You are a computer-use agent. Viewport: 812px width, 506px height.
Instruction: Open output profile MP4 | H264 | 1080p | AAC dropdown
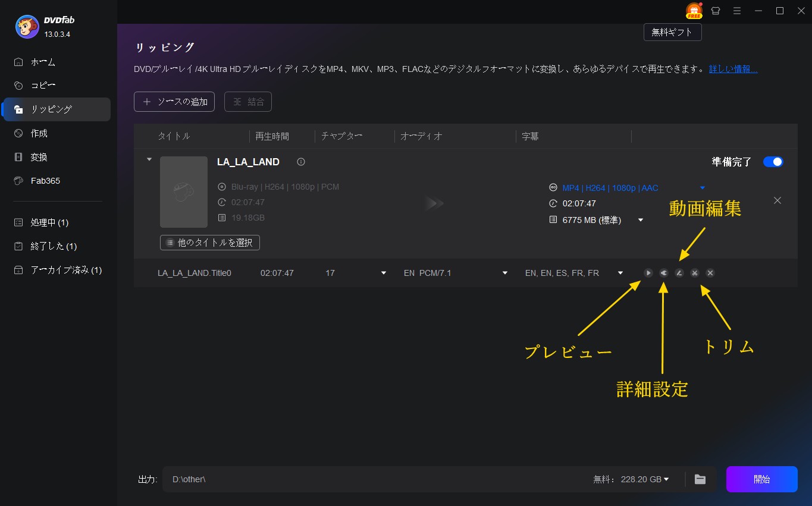point(703,188)
